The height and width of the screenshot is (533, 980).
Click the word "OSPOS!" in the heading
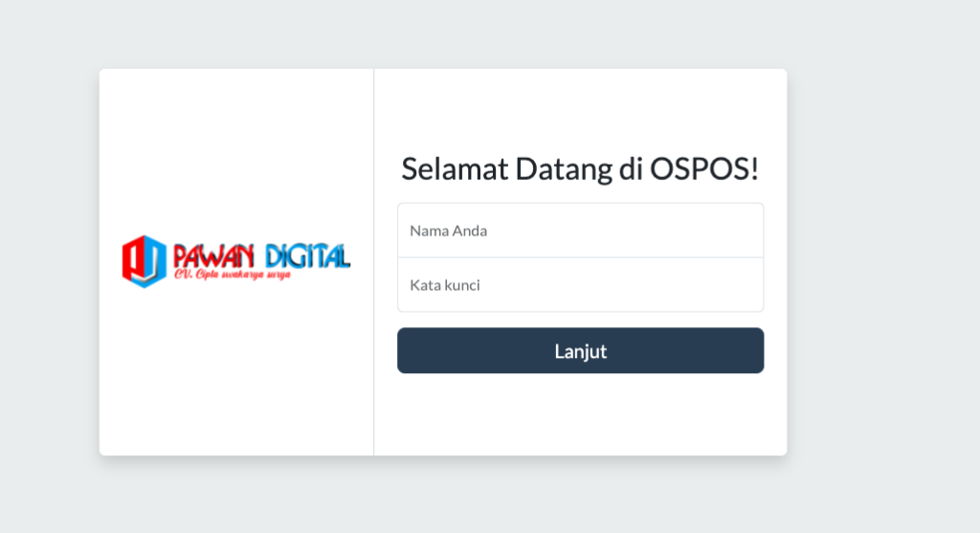704,168
